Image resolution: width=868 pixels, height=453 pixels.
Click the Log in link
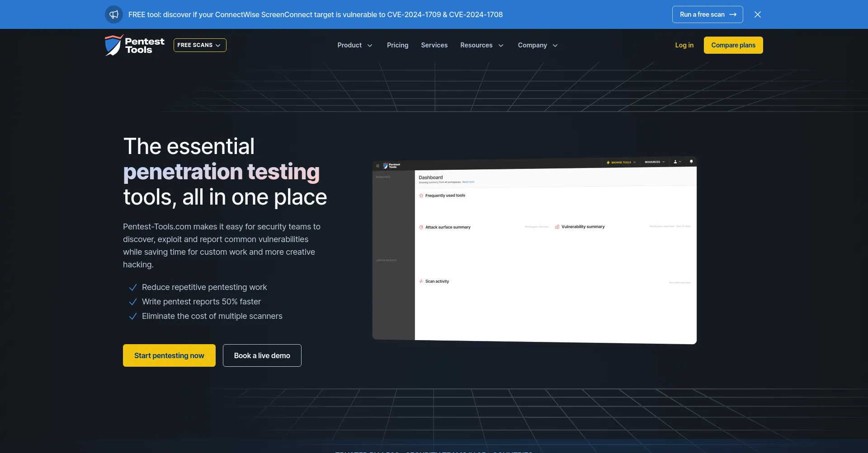pyautogui.click(x=684, y=45)
